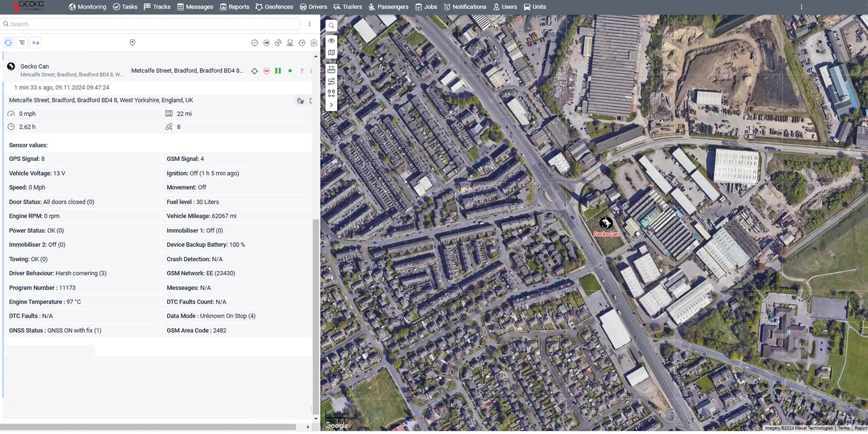The width and height of the screenshot is (868, 434).
Task: Click the route planning tool icon
Action: (x=331, y=81)
